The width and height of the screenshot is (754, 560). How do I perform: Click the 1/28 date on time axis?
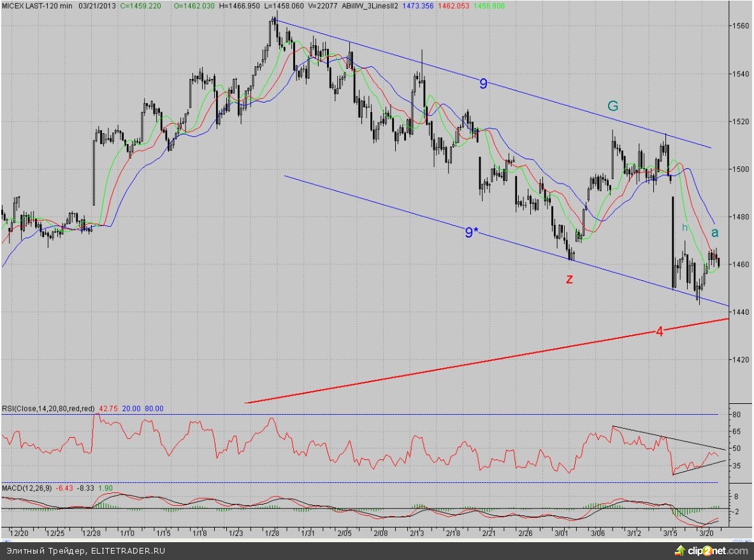coord(273,533)
